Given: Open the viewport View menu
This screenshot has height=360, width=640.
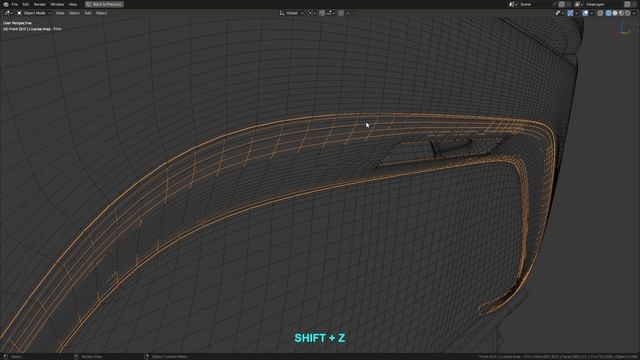Looking at the screenshot, I should 60,13.
